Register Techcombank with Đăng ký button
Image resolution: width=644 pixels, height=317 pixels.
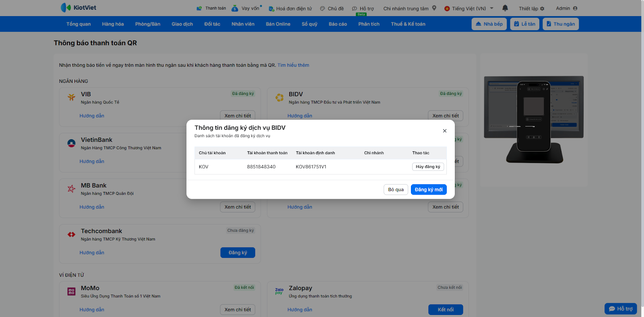click(x=238, y=253)
